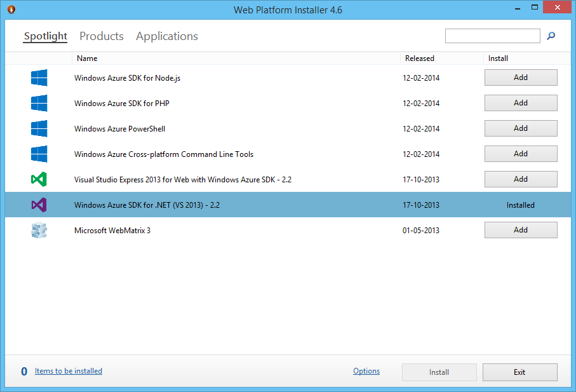Maximize the Web Platform Installer window
The image size is (576, 392).
(x=535, y=8)
